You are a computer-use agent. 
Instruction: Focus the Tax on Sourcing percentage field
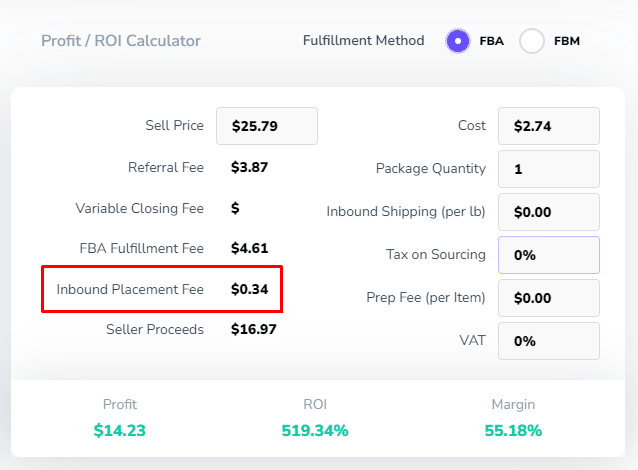click(x=548, y=255)
